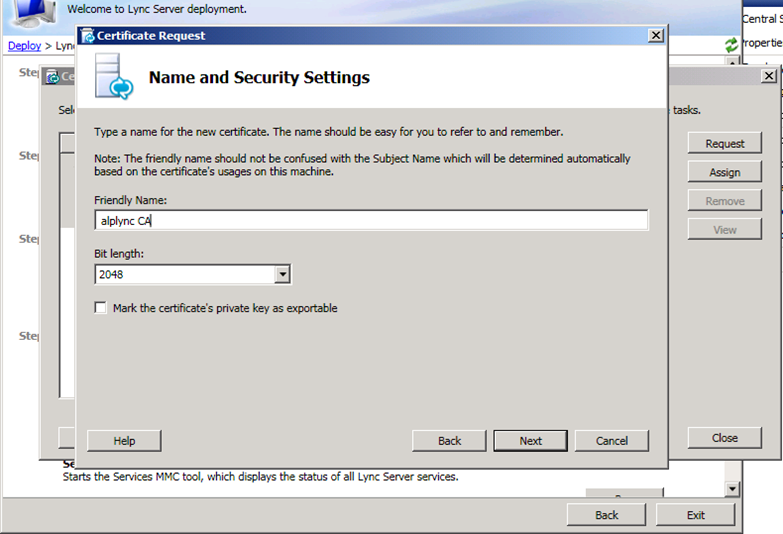The width and height of the screenshot is (783, 534).
Task: Click the Lync deployment computer icon
Action: (35, 14)
